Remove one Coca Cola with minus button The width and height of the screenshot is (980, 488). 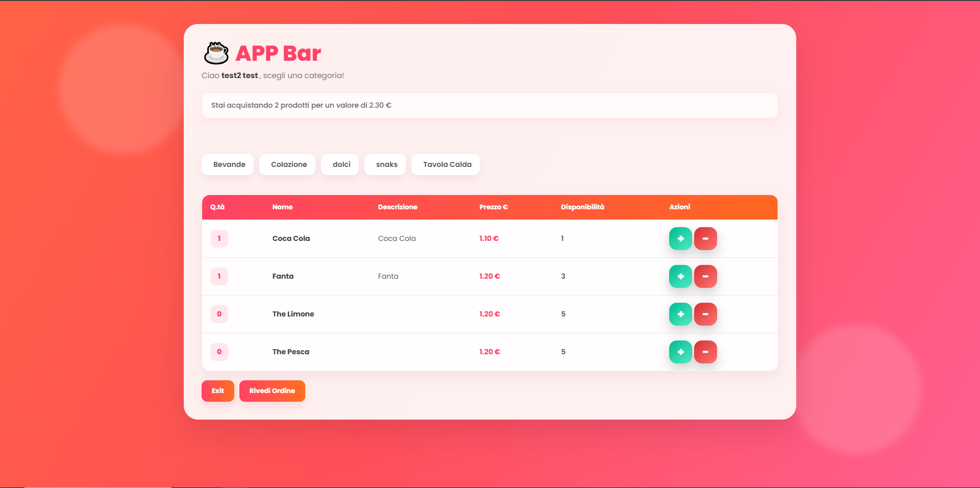tap(705, 238)
